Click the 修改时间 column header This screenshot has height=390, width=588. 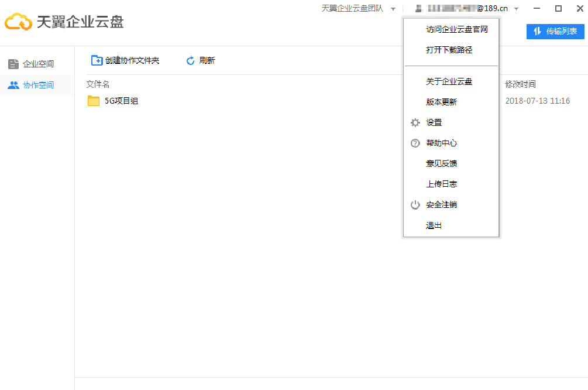pos(520,84)
